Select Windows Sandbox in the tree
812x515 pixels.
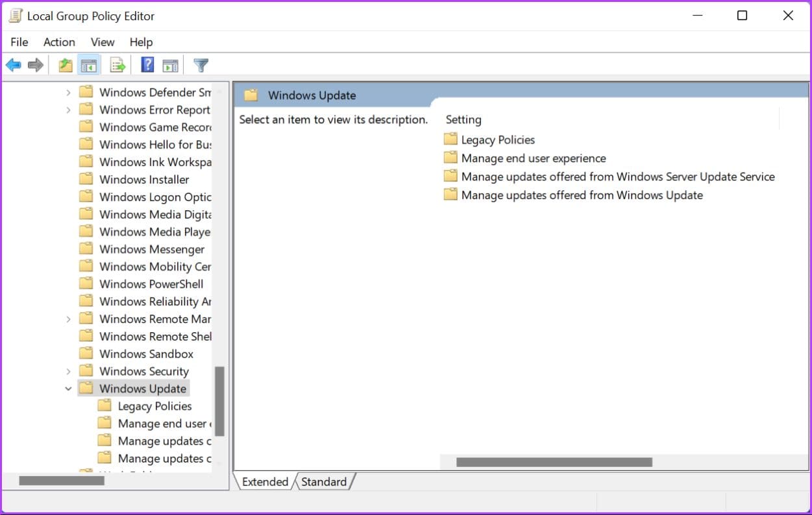[x=146, y=354]
